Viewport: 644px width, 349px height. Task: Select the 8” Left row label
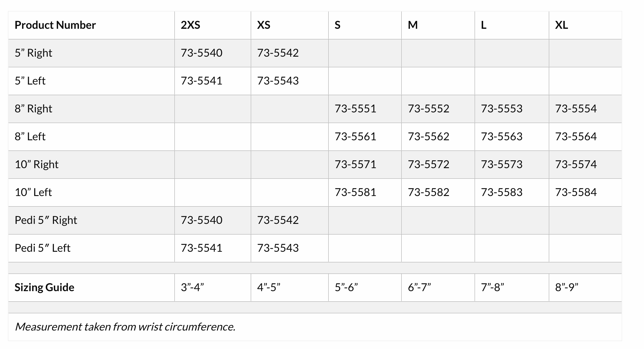pyautogui.click(x=30, y=137)
